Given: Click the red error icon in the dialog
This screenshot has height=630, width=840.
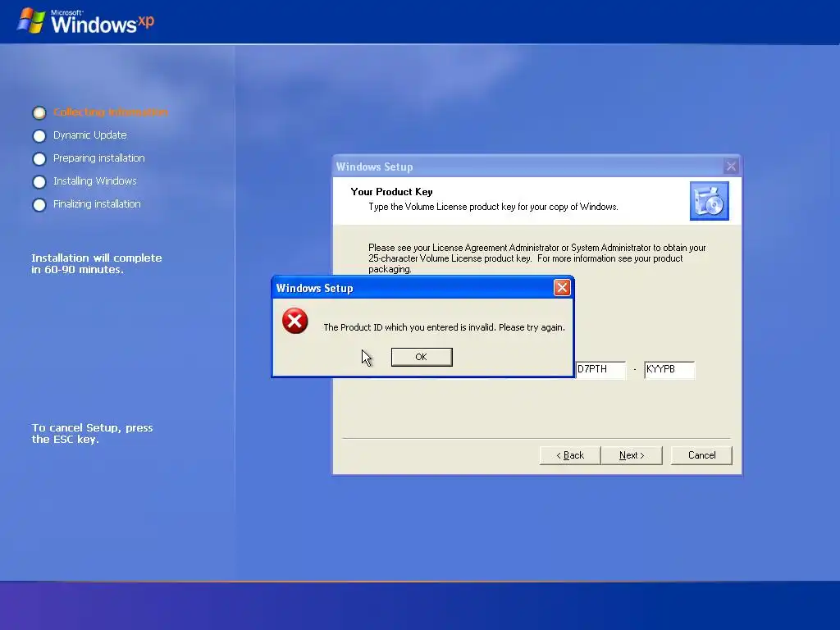Looking at the screenshot, I should [295, 321].
